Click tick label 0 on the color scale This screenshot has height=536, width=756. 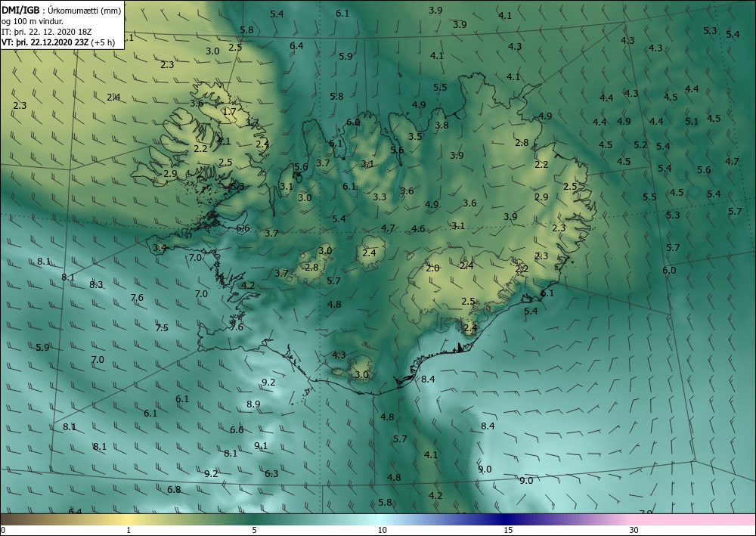tap(3, 531)
